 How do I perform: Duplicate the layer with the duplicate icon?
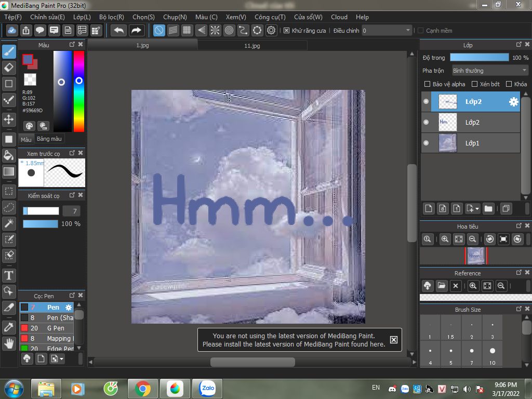[506, 208]
